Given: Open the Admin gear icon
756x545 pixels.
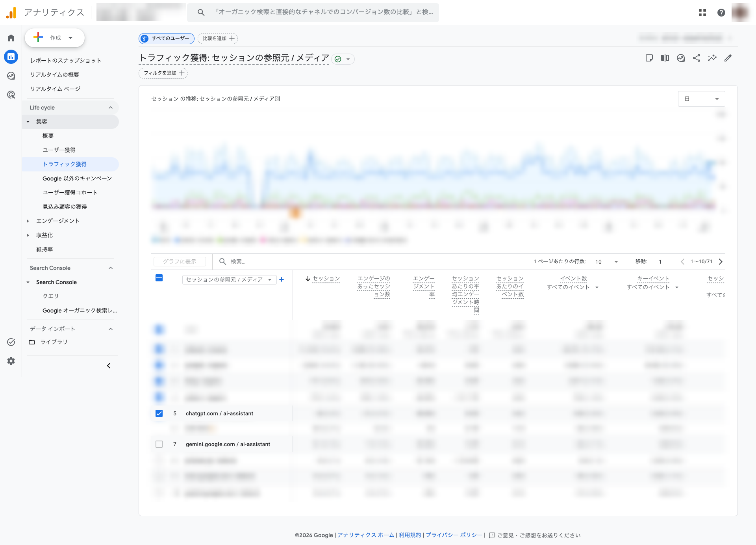Looking at the screenshot, I should 11,361.
